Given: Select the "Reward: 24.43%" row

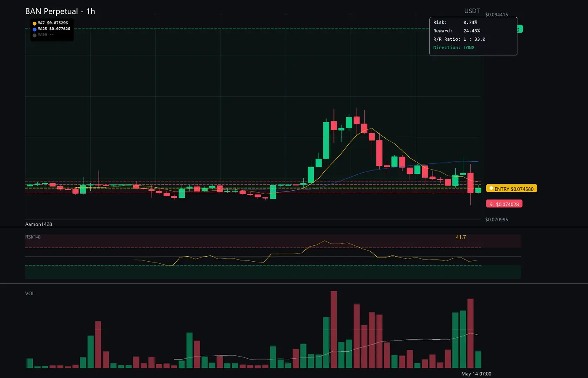Looking at the screenshot, I should (457, 31).
